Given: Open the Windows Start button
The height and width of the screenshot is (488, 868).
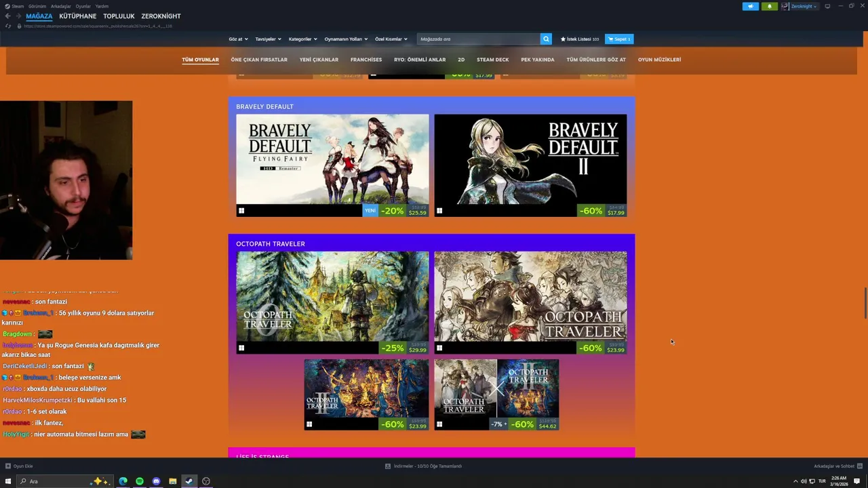Looking at the screenshot, I should click(8, 481).
